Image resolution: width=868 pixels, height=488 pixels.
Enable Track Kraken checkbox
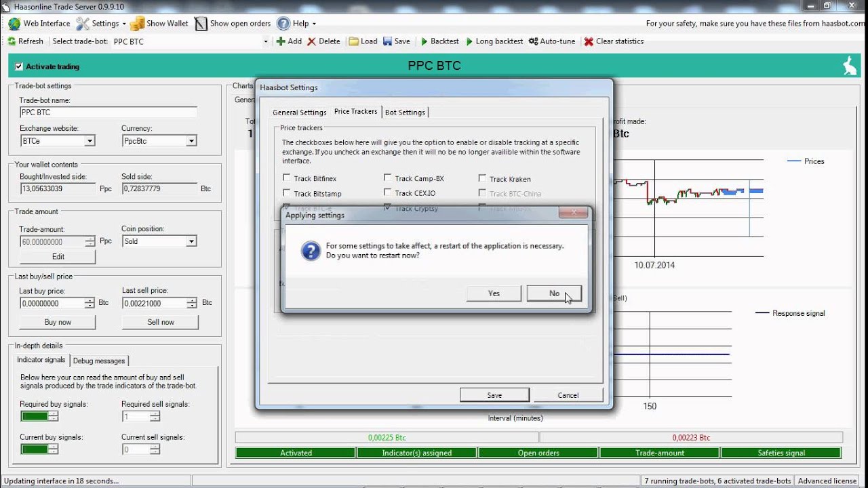click(x=482, y=178)
